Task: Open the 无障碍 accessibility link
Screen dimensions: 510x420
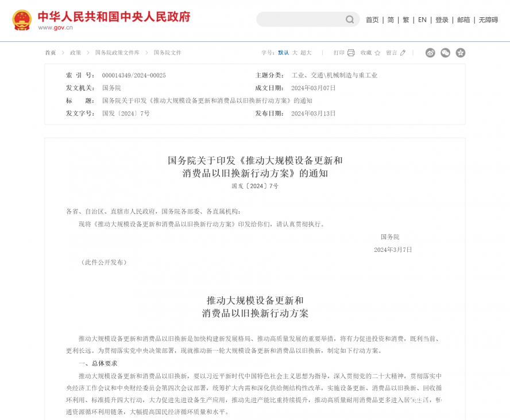Action: 489,20
